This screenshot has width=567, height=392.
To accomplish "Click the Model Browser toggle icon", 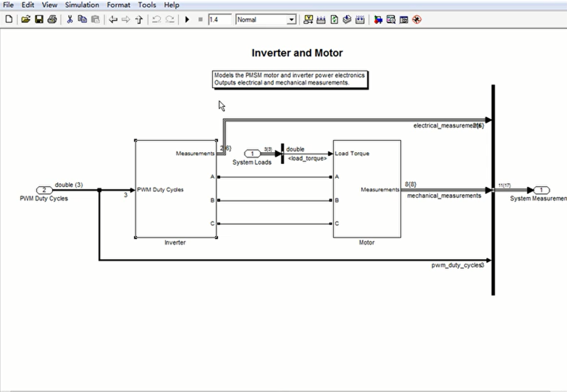I will coord(404,19).
